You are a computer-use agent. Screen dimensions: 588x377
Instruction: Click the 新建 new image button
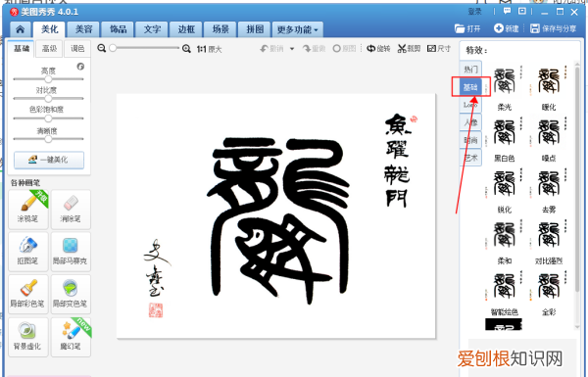coord(507,28)
